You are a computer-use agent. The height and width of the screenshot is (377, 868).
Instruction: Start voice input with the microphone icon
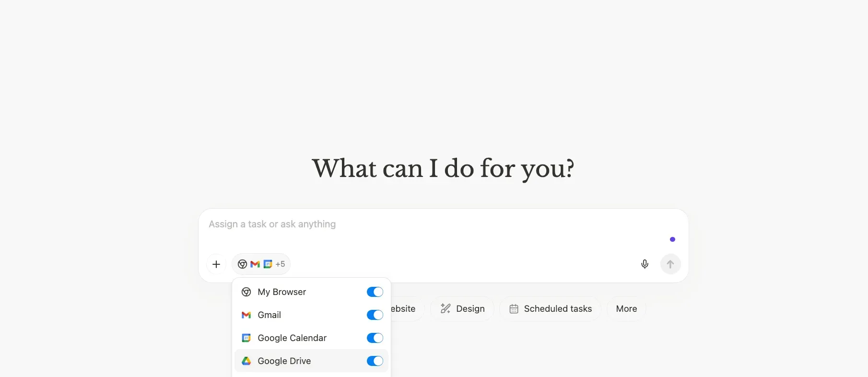click(645, 264)
